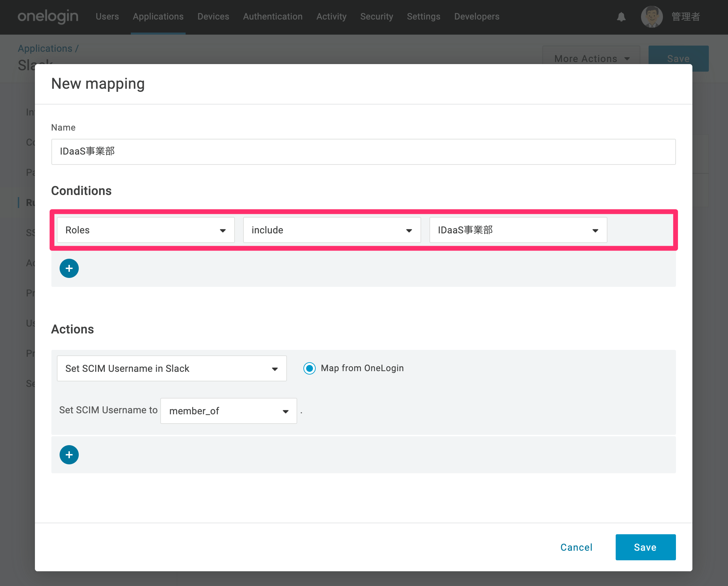Image resolution: width=728 pixels, height=586 pixels.
Task: Open the Set SCIM Username in Slack dropdown
Action: point(172,368)
